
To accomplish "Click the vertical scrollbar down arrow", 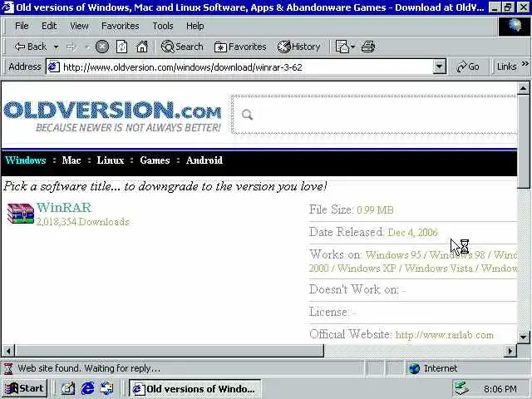I will click(523, 337).
